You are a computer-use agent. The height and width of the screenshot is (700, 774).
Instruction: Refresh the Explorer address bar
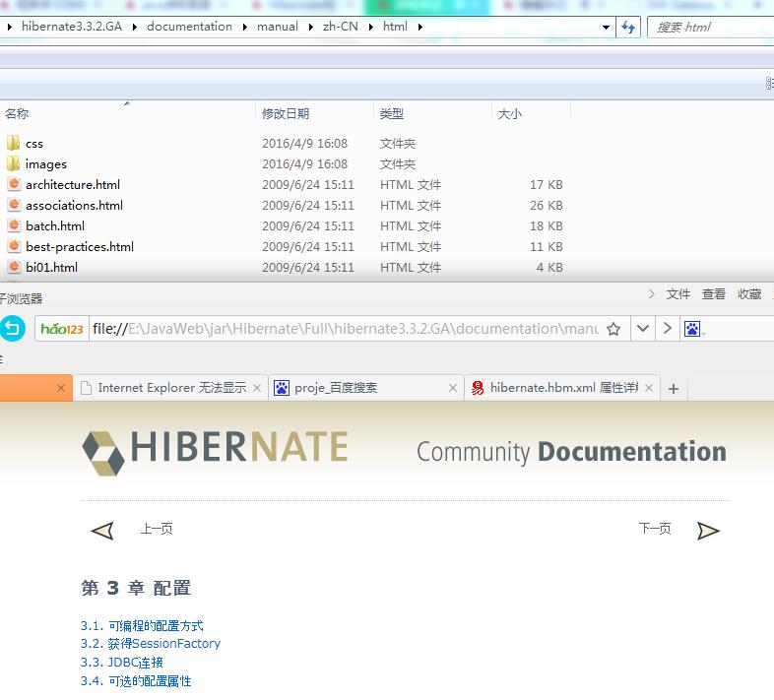pos(628,27)
